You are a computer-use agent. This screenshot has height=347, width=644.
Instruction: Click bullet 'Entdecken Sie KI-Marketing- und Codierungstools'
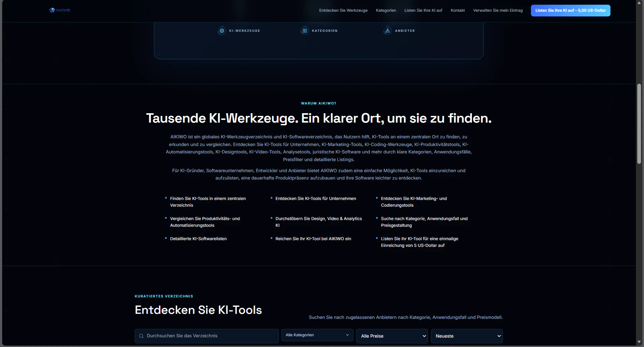pos(414,202)
